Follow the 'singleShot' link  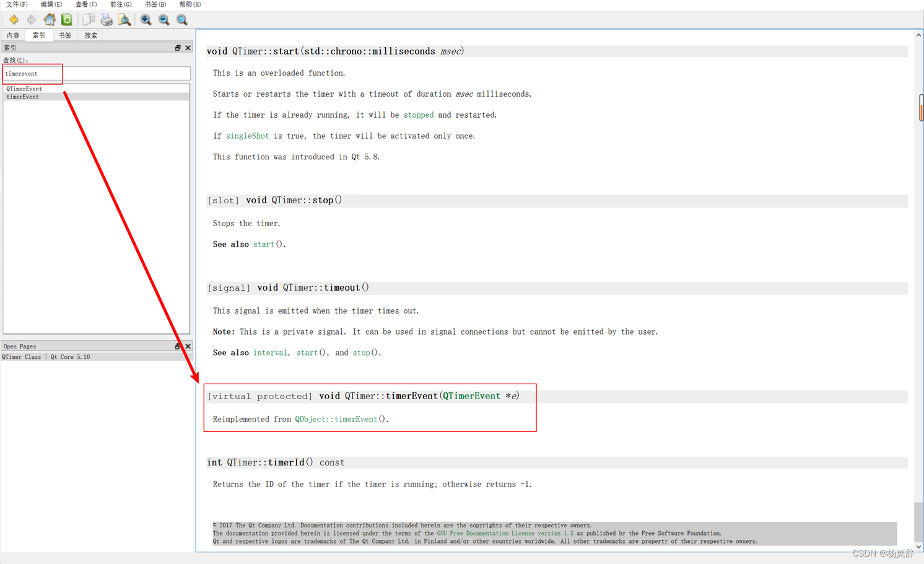248,136
